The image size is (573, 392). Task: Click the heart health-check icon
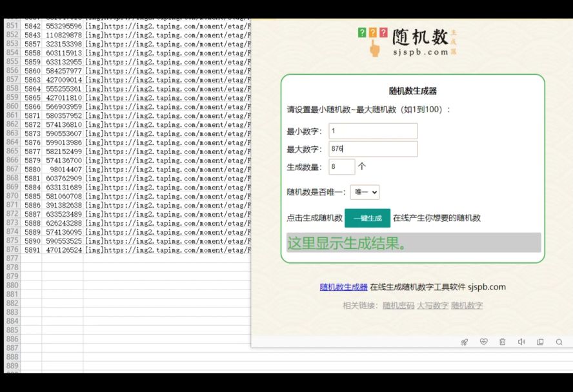point(483,342)
